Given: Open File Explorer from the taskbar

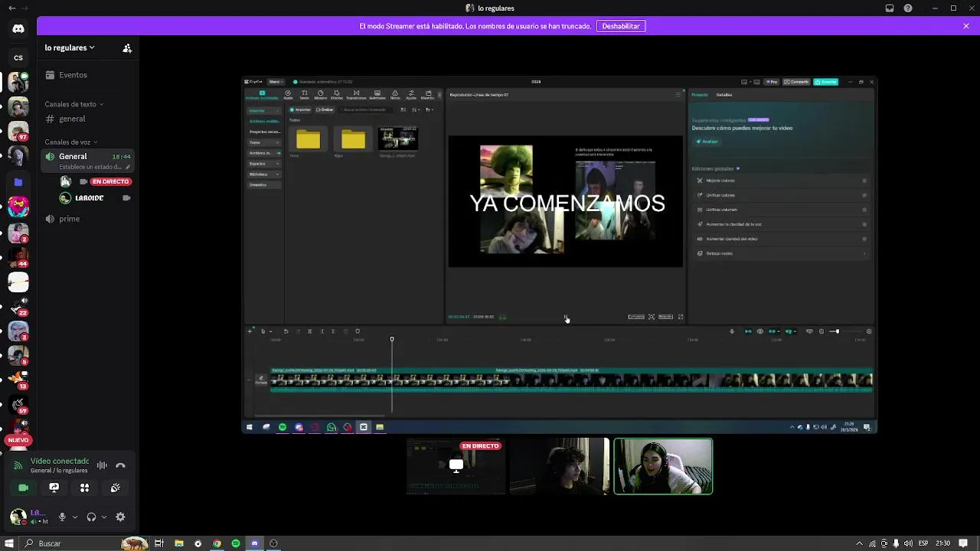Looking at the screenshot, I should coord(178,543).
